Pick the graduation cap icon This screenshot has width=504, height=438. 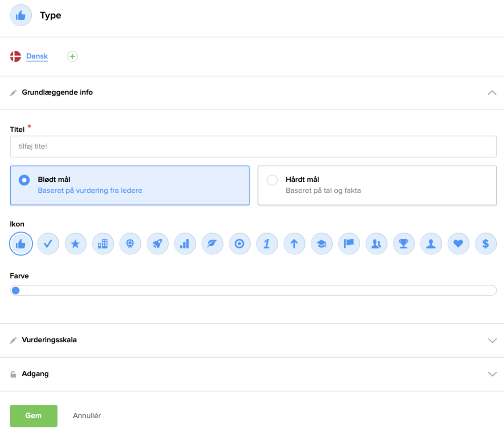click(x=321, y=243)
